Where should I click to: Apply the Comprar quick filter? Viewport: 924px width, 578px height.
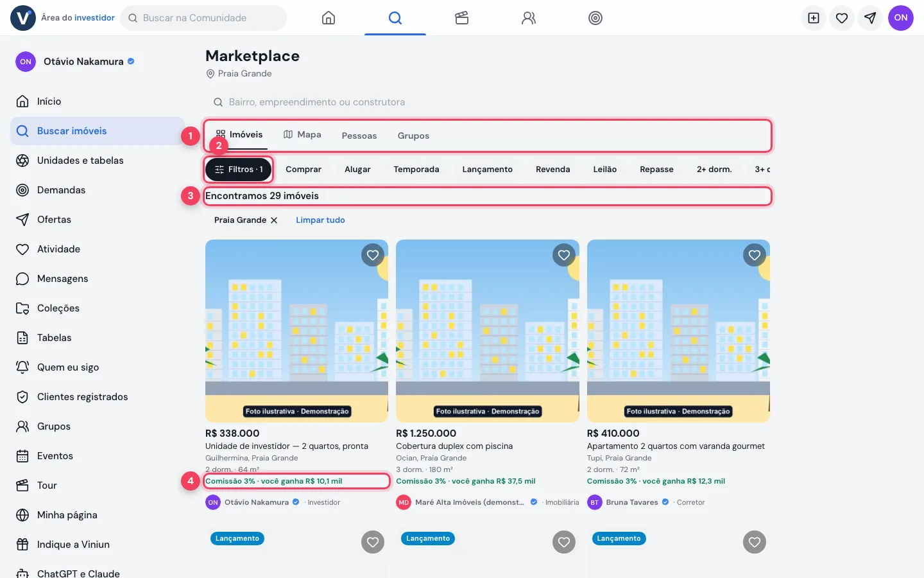point(304,170)
